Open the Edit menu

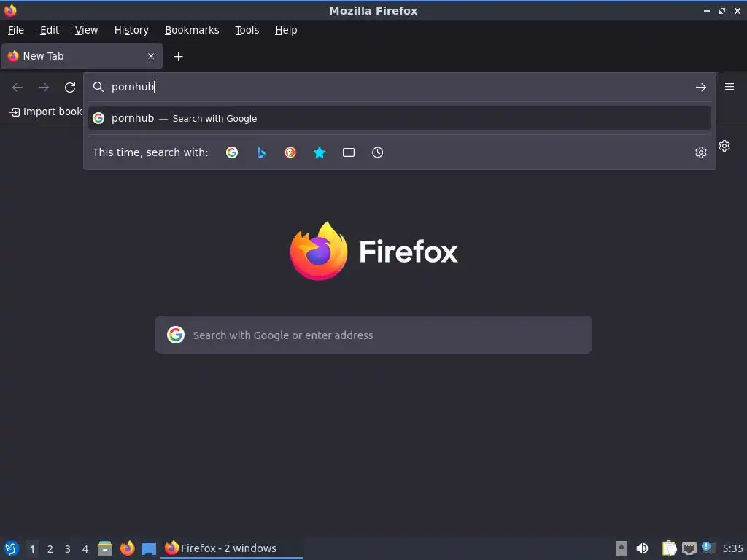50,30
